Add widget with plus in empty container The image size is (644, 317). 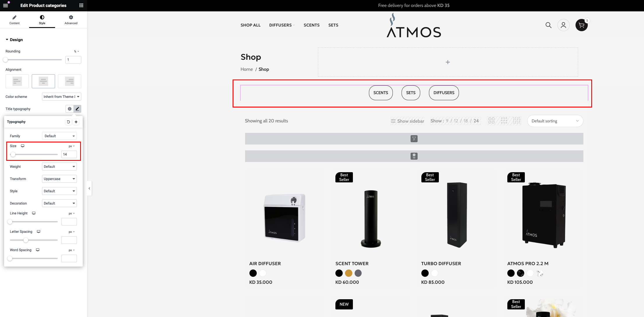point(448,62)
